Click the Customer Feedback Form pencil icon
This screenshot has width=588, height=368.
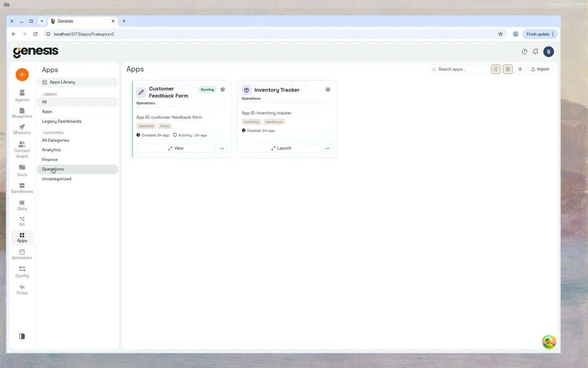click(x=141, y=92)
